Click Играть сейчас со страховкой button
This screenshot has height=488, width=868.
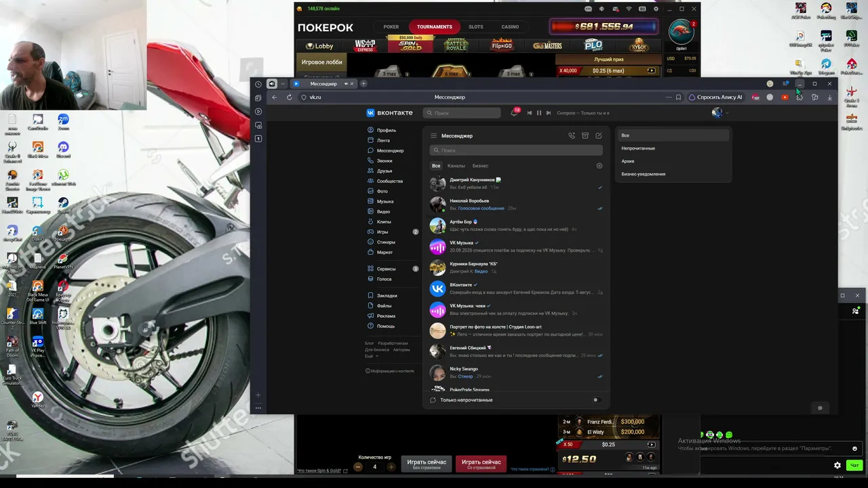(481, 464)
